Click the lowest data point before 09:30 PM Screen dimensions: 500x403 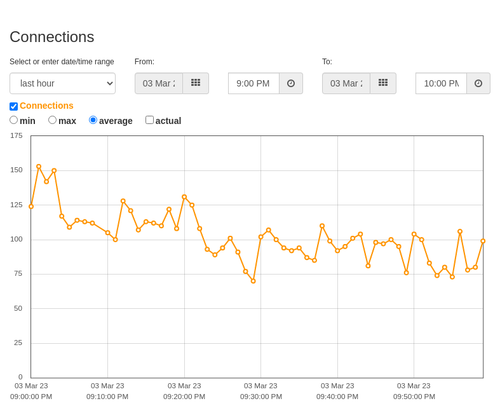point(253,281)
